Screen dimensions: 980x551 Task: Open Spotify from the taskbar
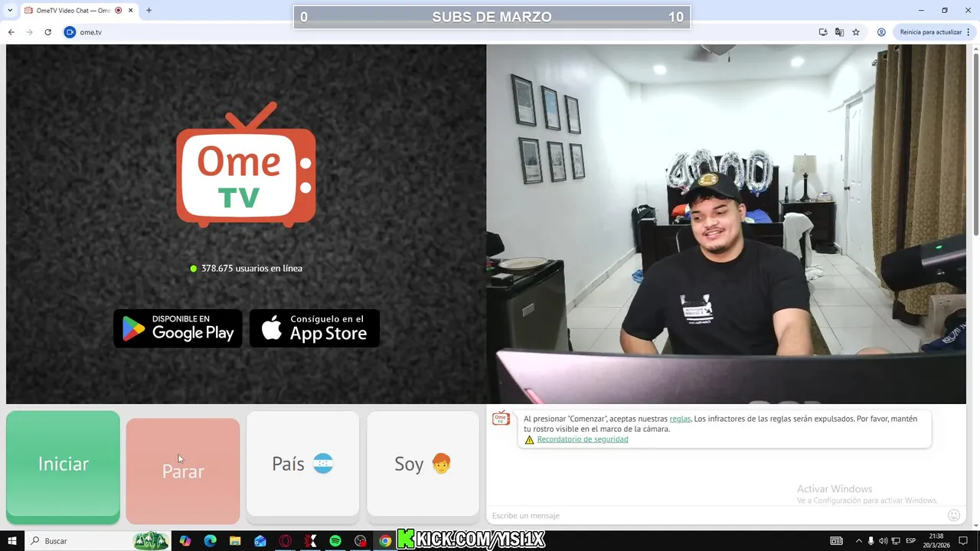(x=335, y=541)
